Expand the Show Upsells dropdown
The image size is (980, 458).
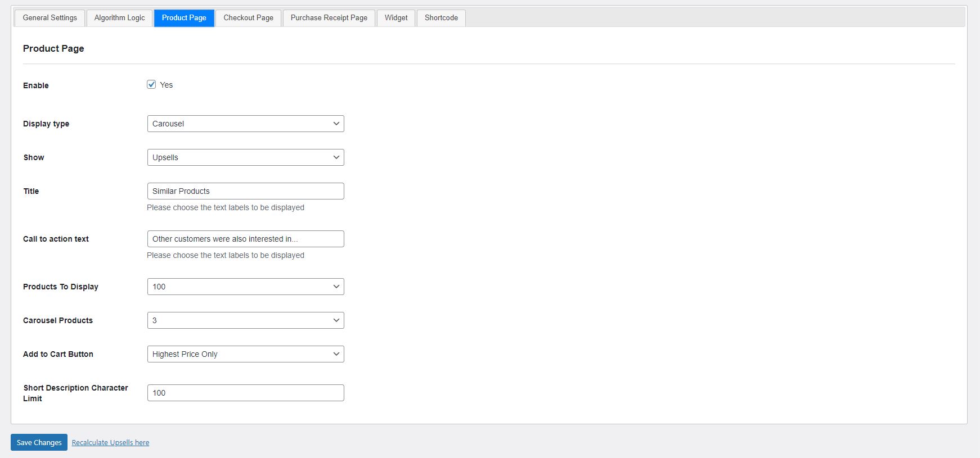[245, 157]
